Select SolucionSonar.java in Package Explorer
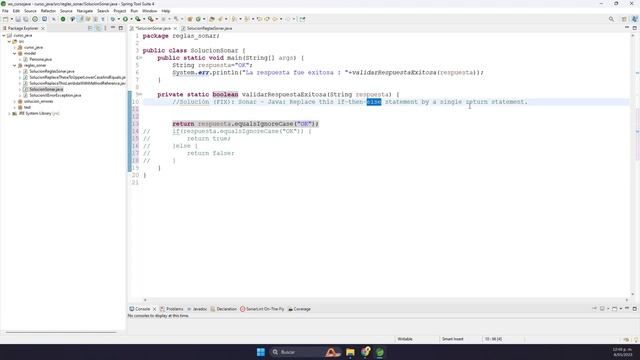 pos(46,89)
